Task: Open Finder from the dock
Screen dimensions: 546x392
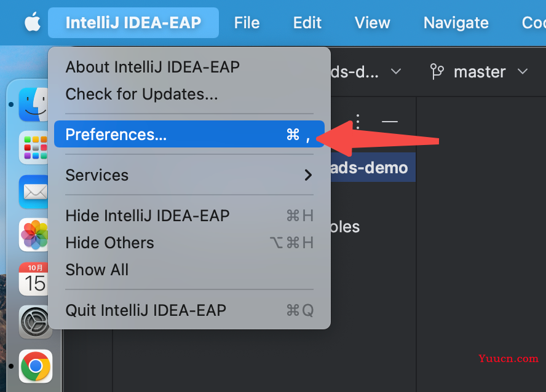Action: click(34, 104)
